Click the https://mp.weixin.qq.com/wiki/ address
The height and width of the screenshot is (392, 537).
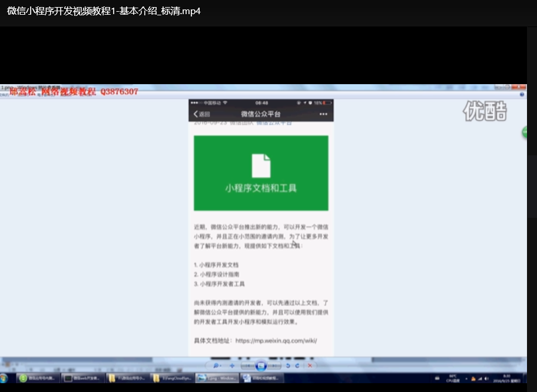276,341
